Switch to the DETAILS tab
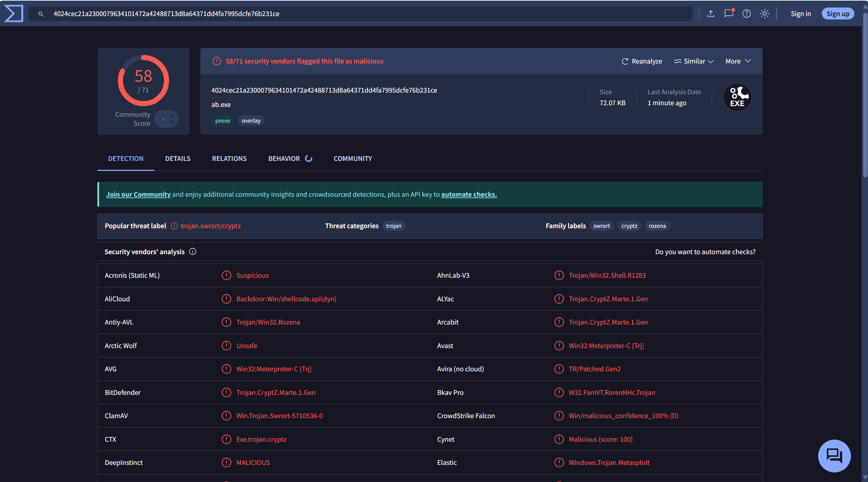 (178, 159)
